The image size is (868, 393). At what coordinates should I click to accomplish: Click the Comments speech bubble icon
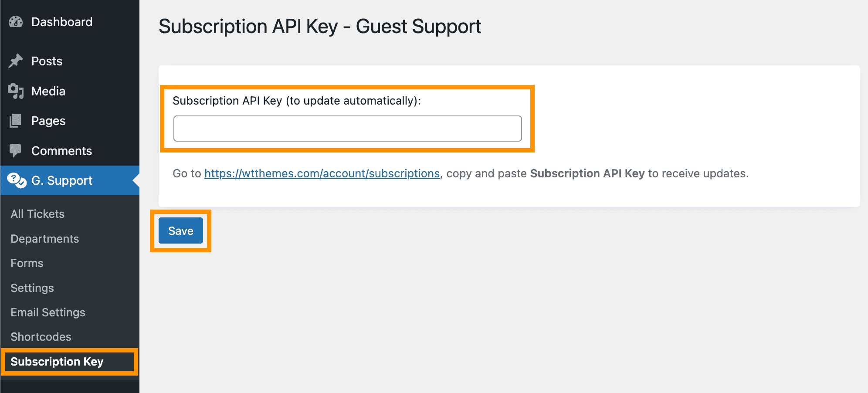pyautogui.click(x=15, y=151)
